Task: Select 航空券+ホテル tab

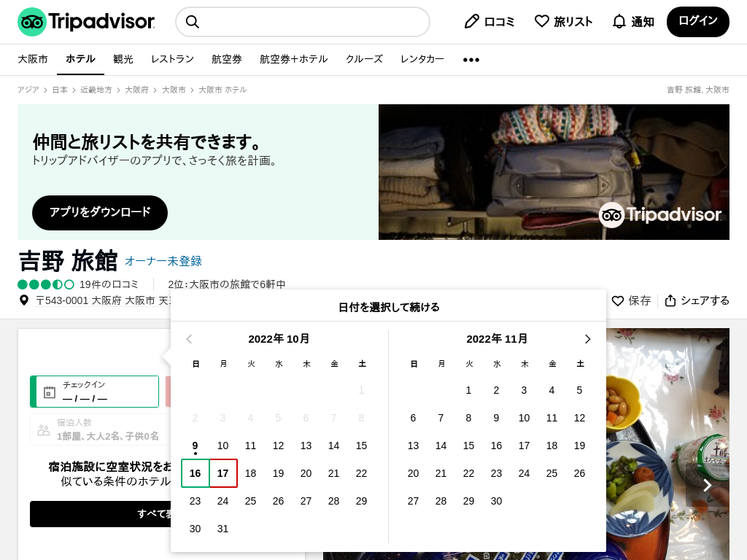Action: click(293, 59)
